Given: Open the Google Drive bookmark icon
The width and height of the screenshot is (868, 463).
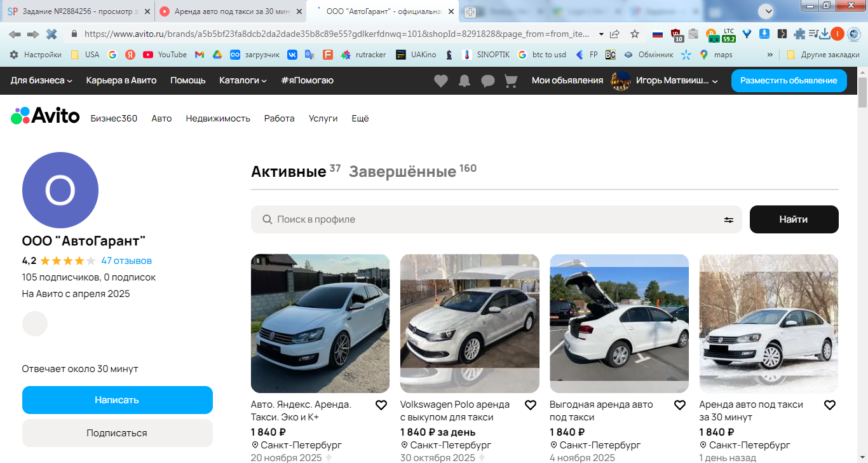Looking at the screenshot, I should [x=217, y=55].
